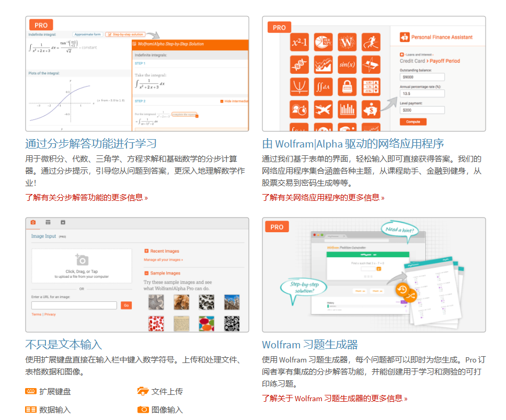The image size is (506, 420).
Task: Select the gray geometric pattern sample image
Action: click(x=156, y=302)
